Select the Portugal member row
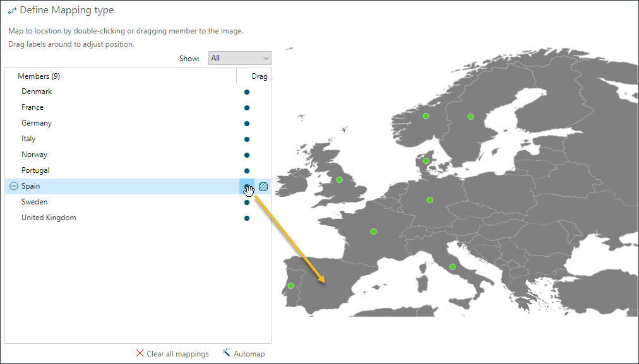The image size is (639, 364). click(x=138, y=170)
